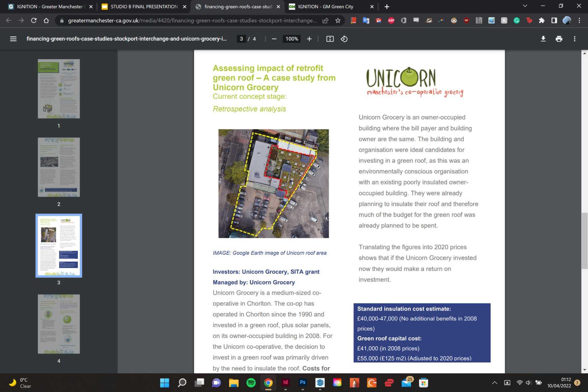Open the Gmail checker extension
Viewport: 588px width, 392px height.
tap(379, 20)
